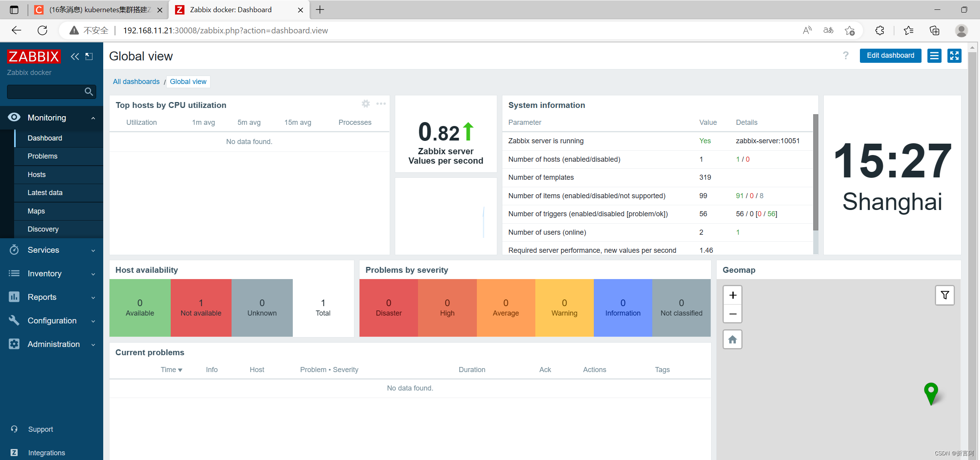
Task: Open the dashboard help question mark
Action: pyautogui.click(x=845, y=56)
